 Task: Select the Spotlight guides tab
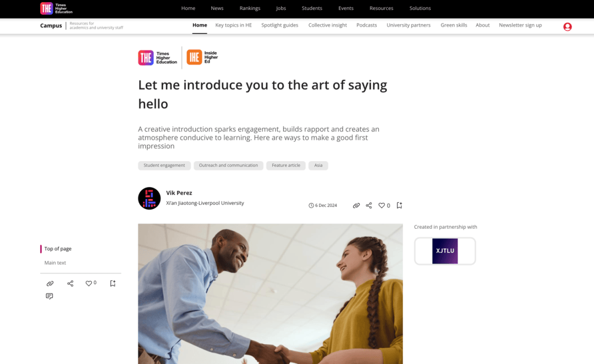point(279,25)
